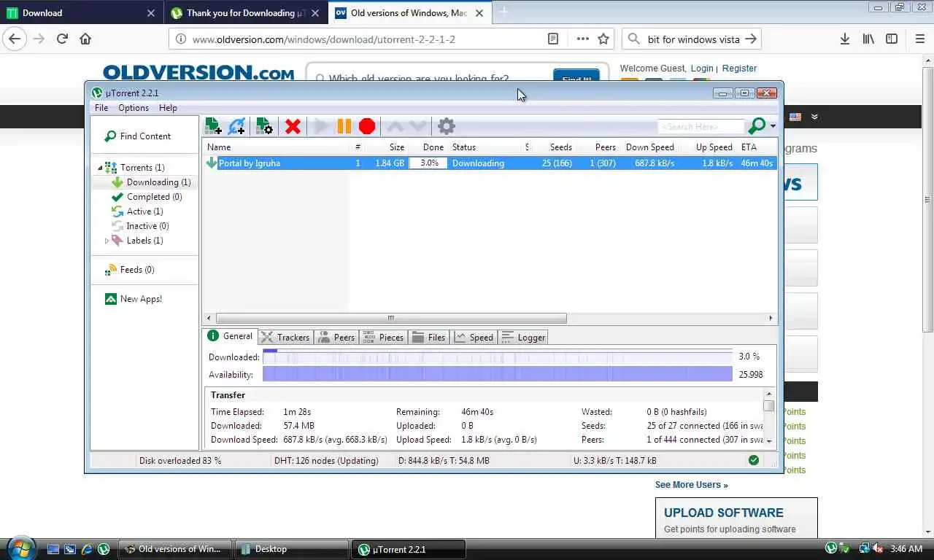Click DHT: 126 nodes status entry
The width and height of the screenshot is (934, 560).
click(x=326, y=461)
